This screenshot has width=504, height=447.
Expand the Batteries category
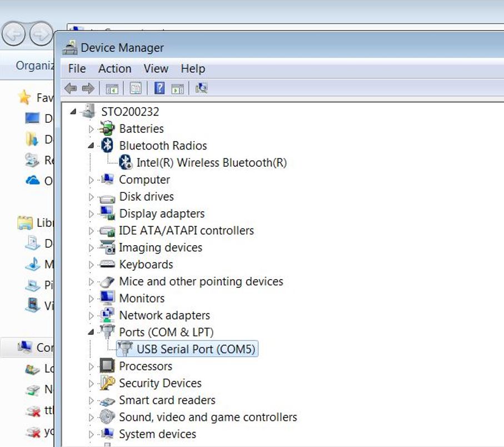point(91,129)
